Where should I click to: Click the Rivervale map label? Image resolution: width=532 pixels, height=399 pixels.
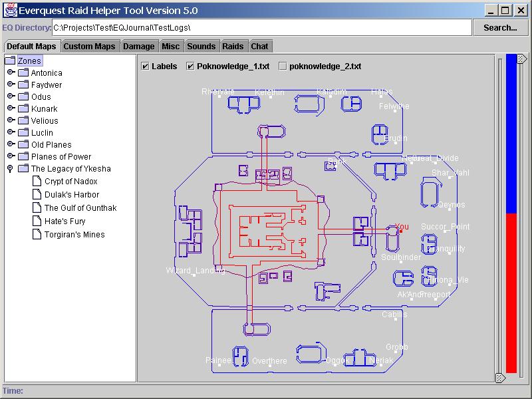[x=218, y=92]
